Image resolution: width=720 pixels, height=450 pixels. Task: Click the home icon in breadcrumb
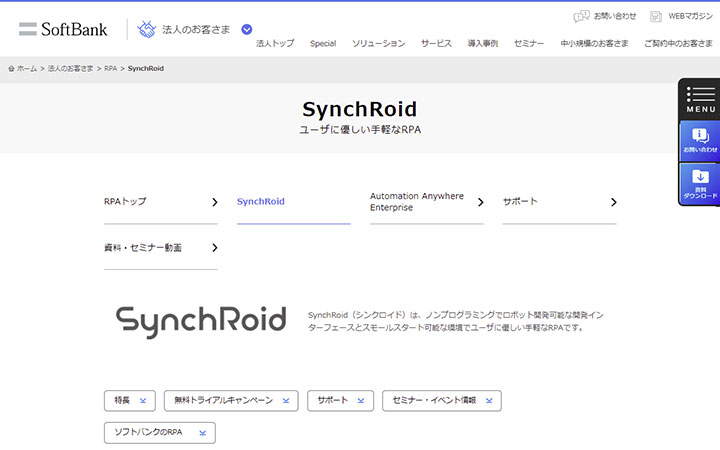pyautogui.click(x=11, y=68)
